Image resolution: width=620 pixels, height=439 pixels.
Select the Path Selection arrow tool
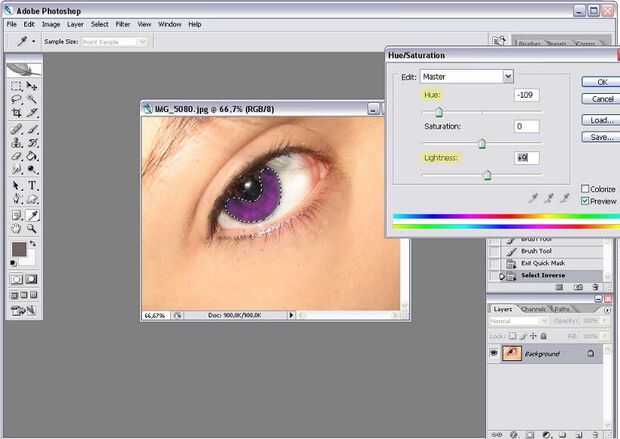(16, 185)
